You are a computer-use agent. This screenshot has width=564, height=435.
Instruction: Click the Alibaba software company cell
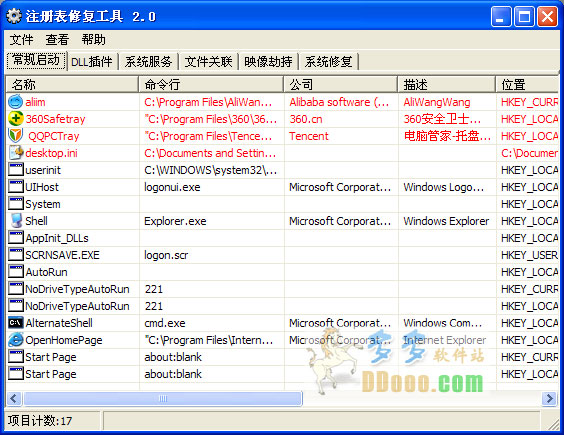pyautogui.click(x=339, y=102)
